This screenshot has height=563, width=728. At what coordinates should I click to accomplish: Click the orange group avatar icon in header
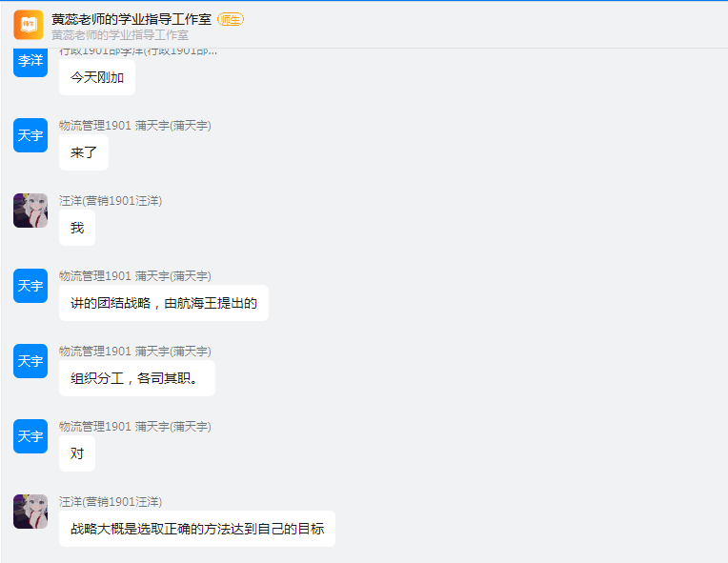coord(29,25)
